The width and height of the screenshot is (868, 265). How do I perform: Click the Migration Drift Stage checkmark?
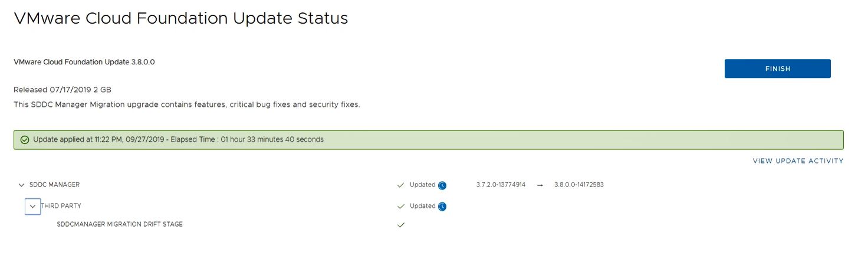401,225
